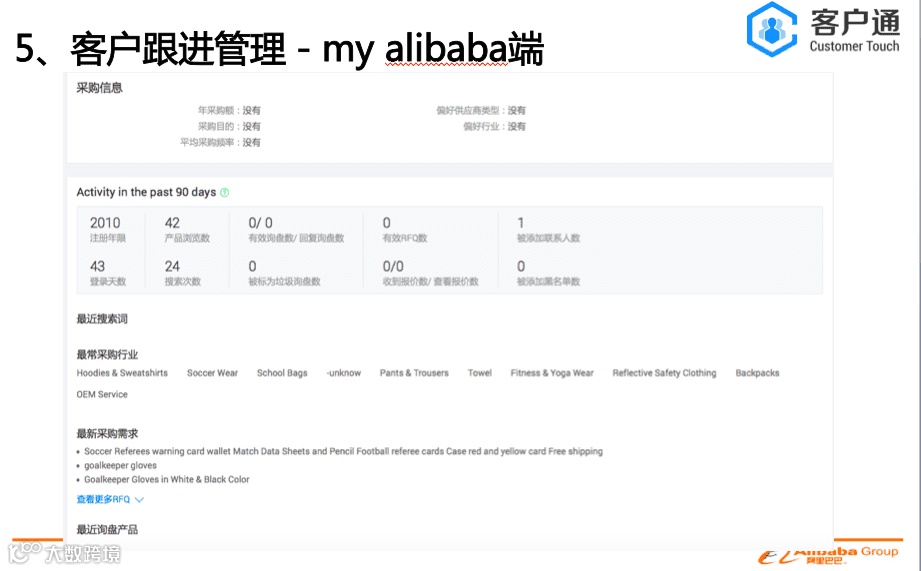Select Hoodies & Sweatshirts industry tag
The image size is (921, 571).
coord(122,373)
